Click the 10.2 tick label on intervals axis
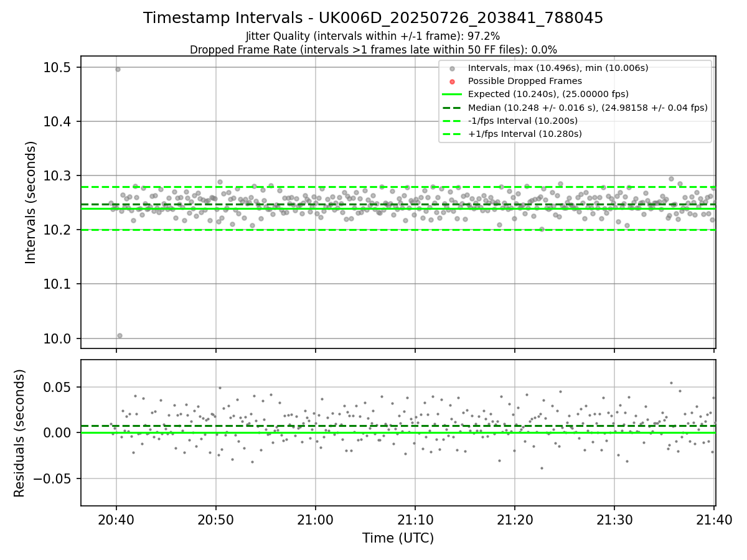 [57, 230]
